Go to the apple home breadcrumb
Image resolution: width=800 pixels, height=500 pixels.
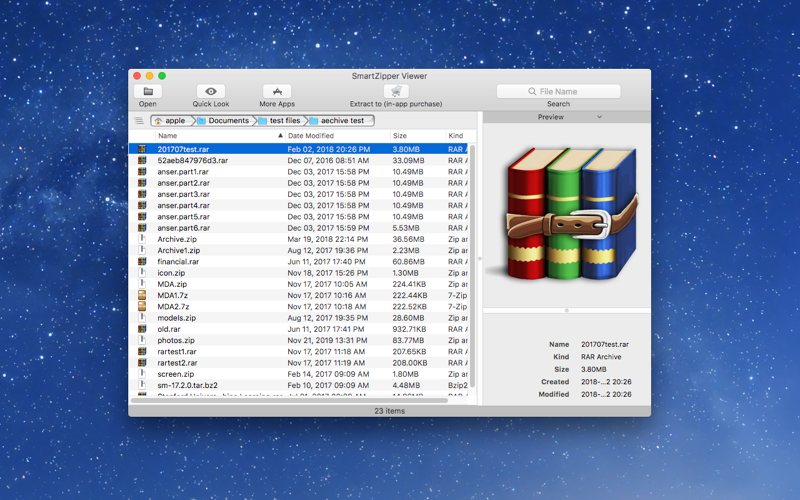pos(170,121)
